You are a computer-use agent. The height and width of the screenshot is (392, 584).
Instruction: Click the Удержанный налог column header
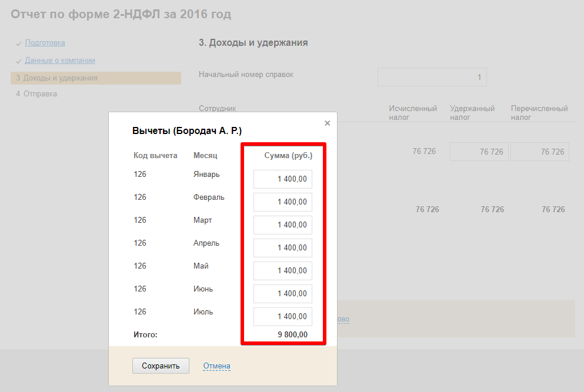click(x=472, y=113)
